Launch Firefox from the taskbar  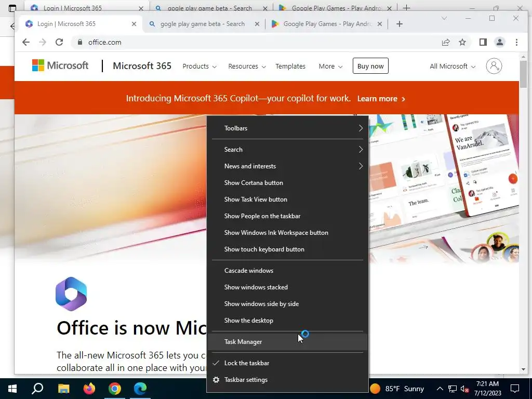point(89,389)
